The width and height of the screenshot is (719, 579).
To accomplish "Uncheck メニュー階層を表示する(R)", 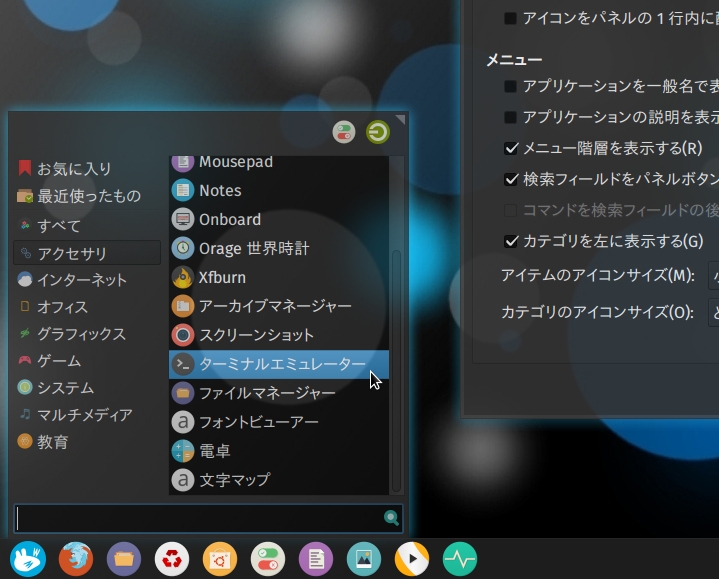I will point(511,149).
